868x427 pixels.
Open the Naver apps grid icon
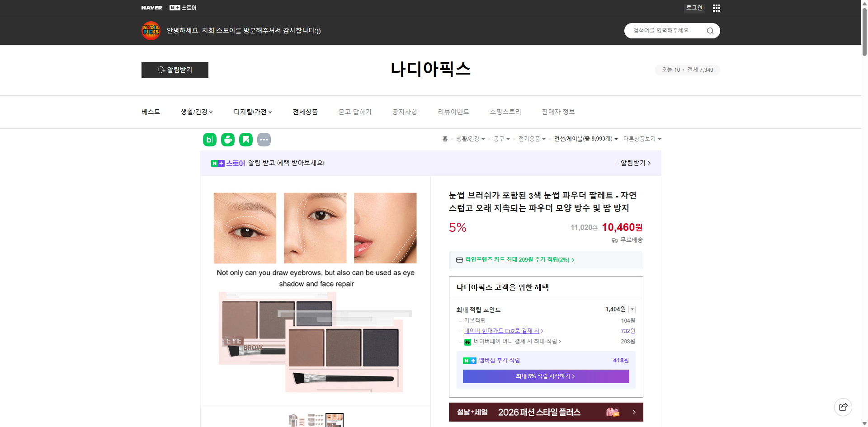point(716,8)
